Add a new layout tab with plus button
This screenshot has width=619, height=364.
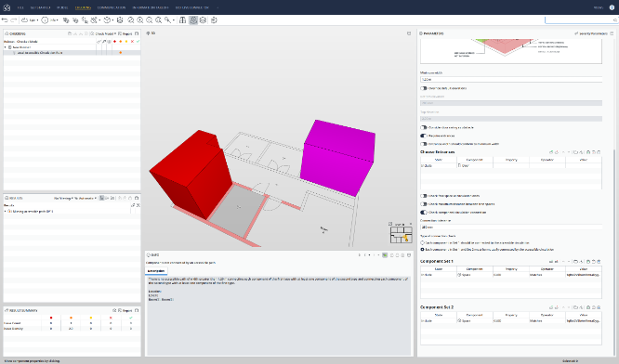coord(217,7)
